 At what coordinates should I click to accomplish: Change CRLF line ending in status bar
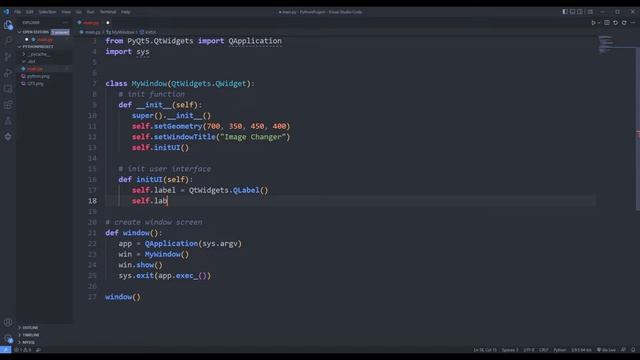[x=544, y=350]
